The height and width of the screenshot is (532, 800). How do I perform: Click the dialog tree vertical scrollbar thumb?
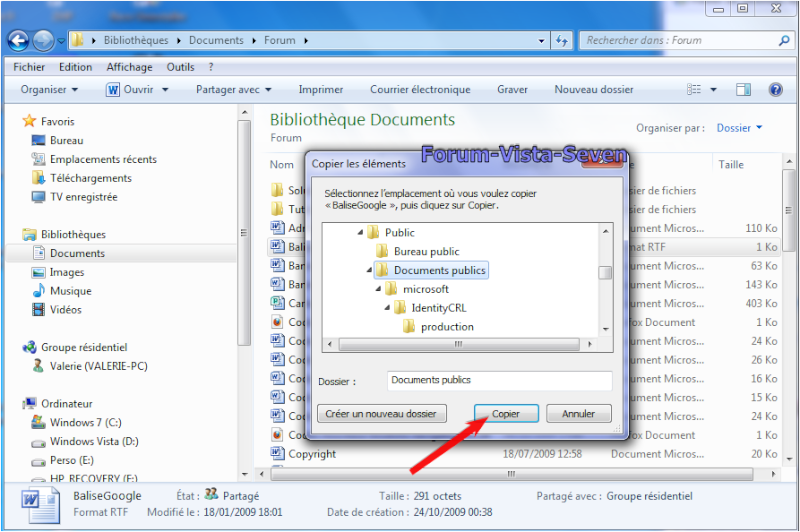[605, 272]
